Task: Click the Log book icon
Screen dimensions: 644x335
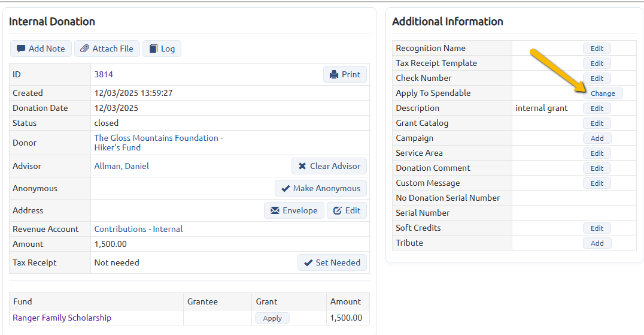Action: coord(153,49)
